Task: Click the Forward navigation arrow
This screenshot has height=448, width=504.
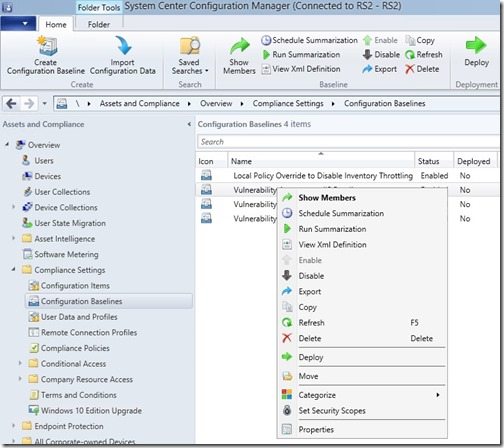Action: pos(29,104)
